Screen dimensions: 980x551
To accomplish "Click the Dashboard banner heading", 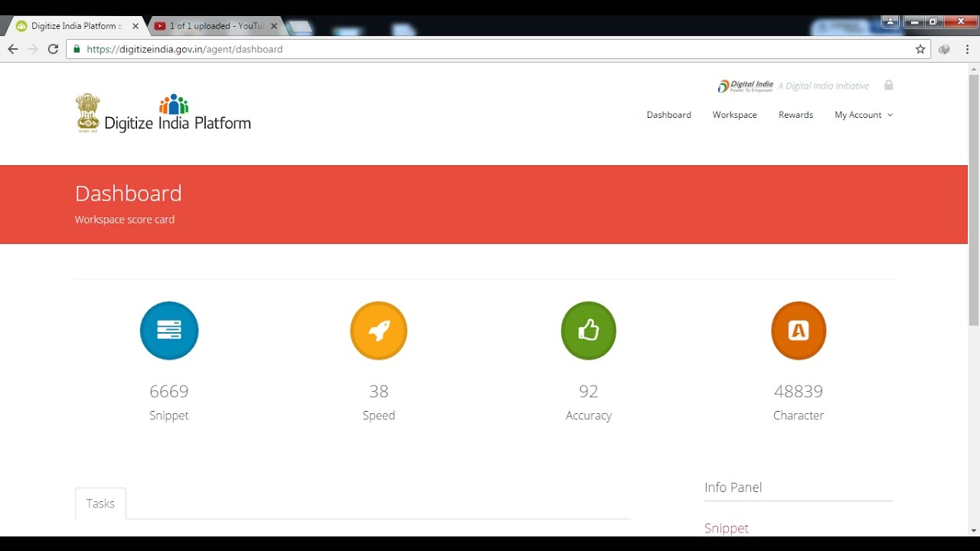I will click(129, 194).
